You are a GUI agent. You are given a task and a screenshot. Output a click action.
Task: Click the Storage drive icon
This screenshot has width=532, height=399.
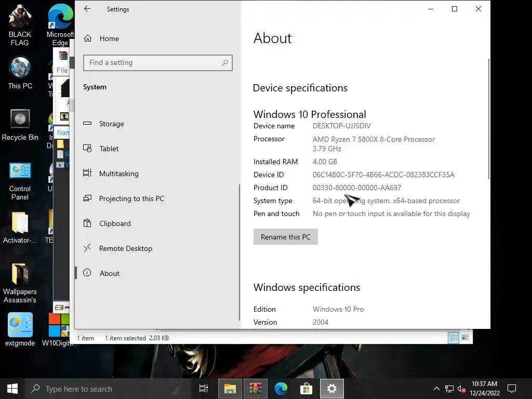(x=87, y=124)
